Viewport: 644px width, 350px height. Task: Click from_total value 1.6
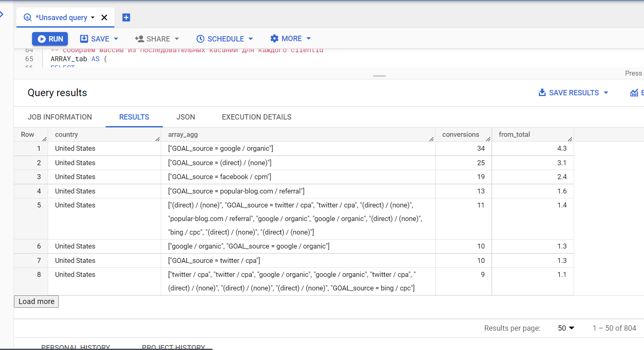pos(562,191)
